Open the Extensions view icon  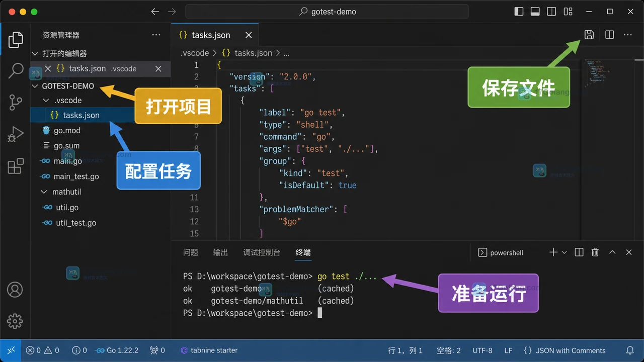pyautogui.click(x=16, y=166)
